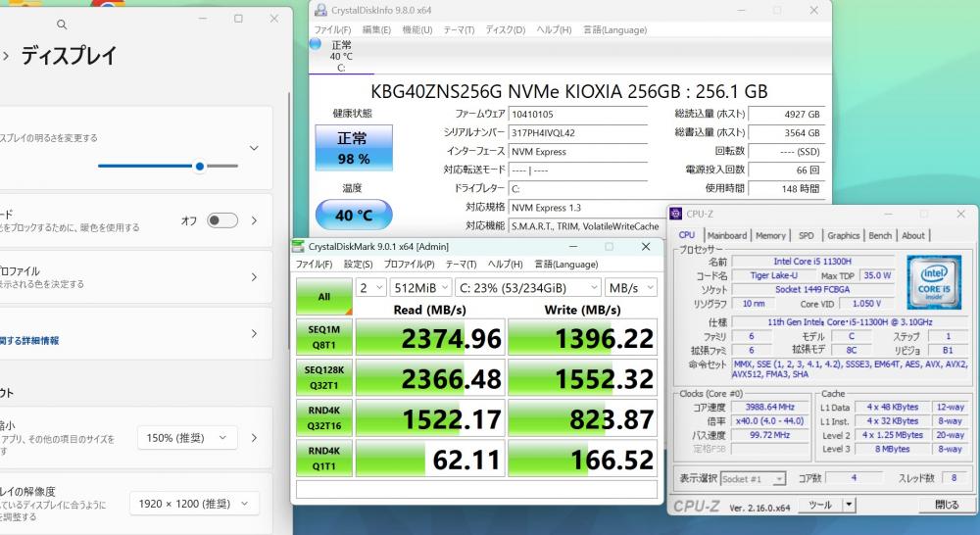Viewport: 980px width, 535px height.
Task: Start the RND4K Q32T16 benchmark
Action: click(x=323, y=418)
